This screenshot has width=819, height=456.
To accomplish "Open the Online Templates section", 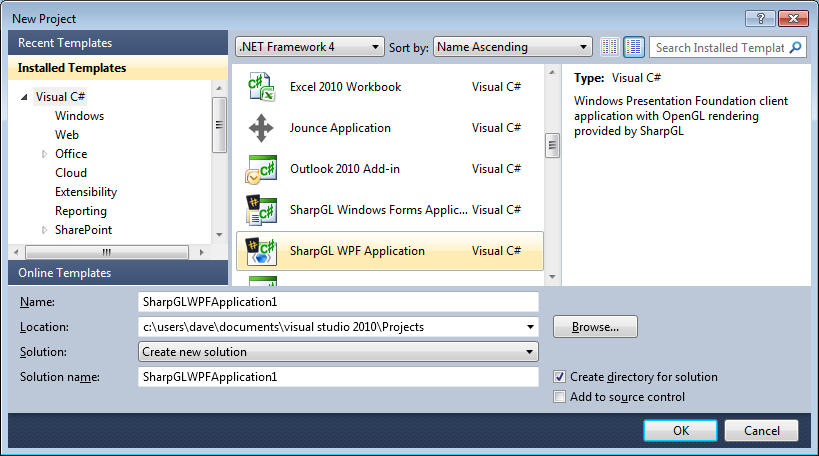I will [x=118, y=273].
